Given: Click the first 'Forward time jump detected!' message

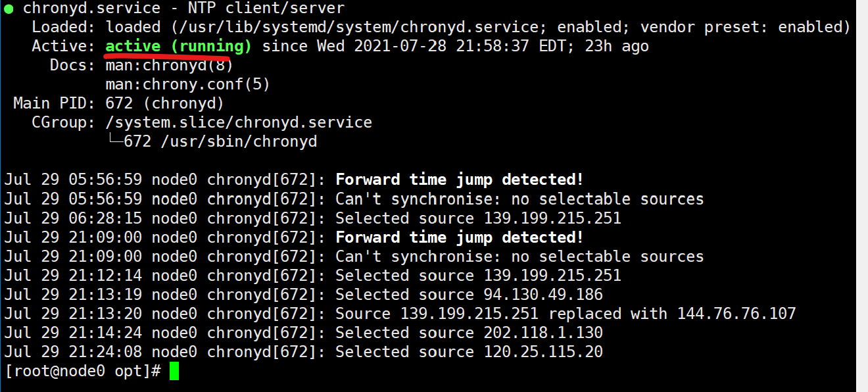Looking at the screenshot, I should click(459, 180).
